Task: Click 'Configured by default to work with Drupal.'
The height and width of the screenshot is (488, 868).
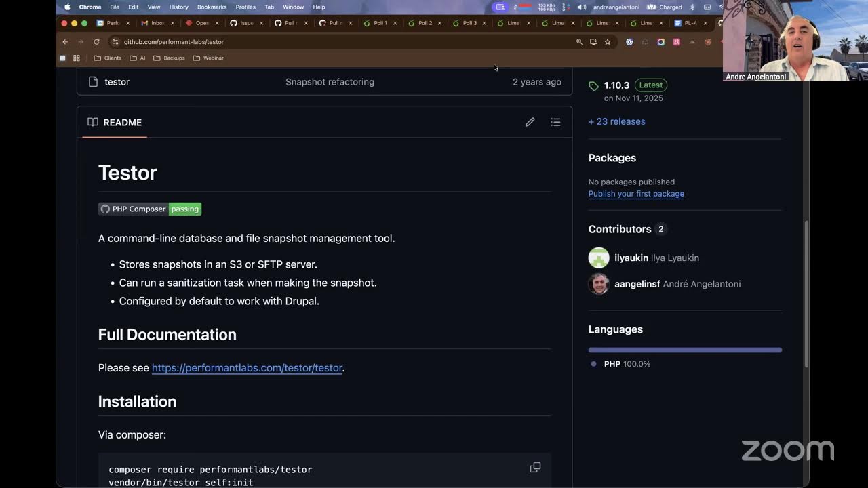Action: (x=219, y=301)
